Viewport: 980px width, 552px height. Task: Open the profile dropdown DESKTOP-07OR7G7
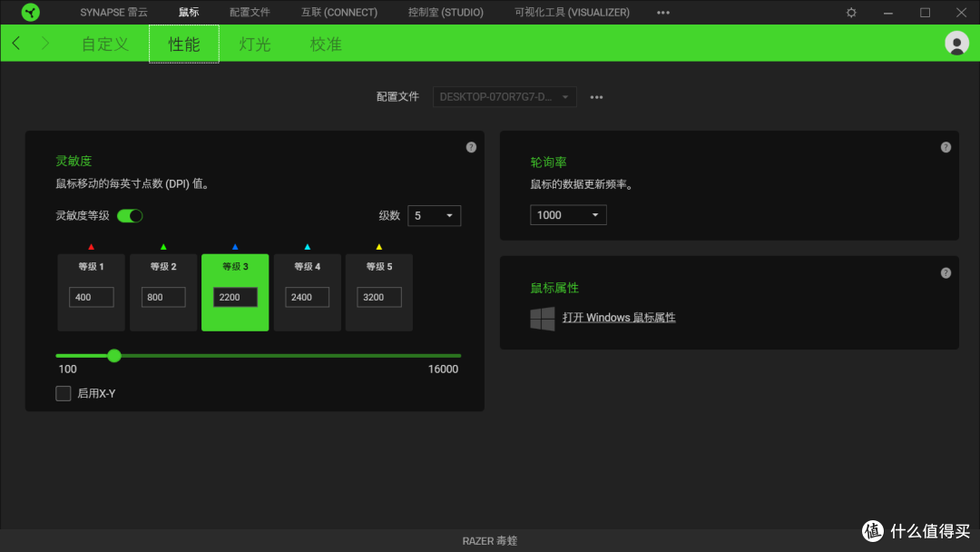coord(505,97)
